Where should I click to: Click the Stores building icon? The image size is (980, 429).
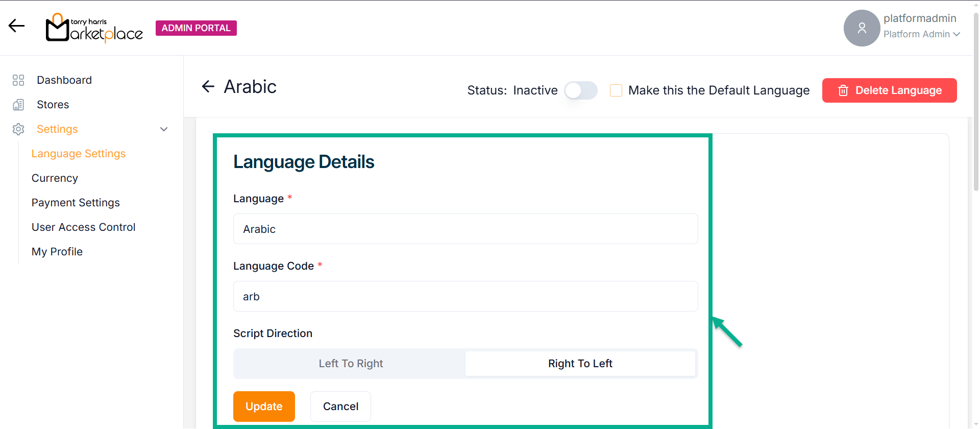[18, 105]
